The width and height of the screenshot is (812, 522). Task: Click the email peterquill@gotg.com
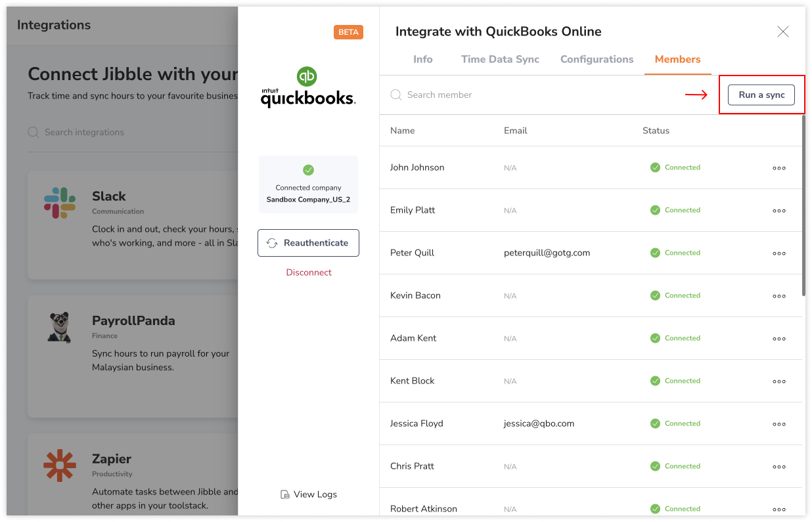(x=547, y=253)
